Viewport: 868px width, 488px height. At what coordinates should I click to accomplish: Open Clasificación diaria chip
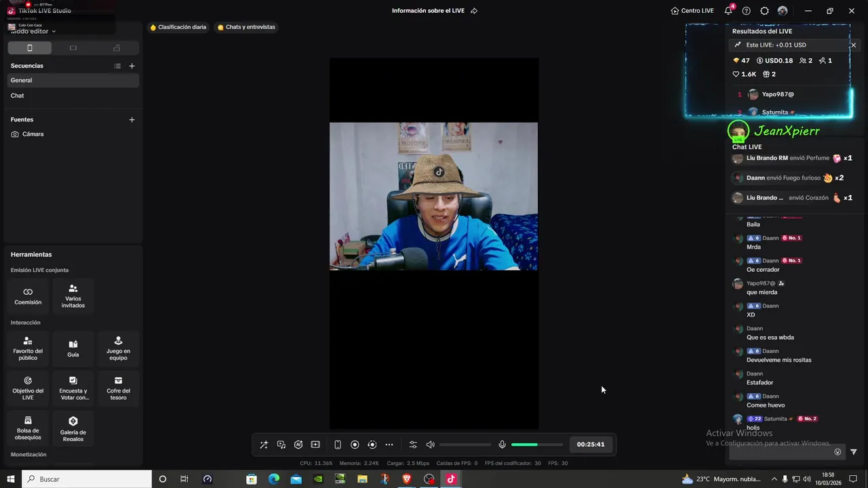178,27
